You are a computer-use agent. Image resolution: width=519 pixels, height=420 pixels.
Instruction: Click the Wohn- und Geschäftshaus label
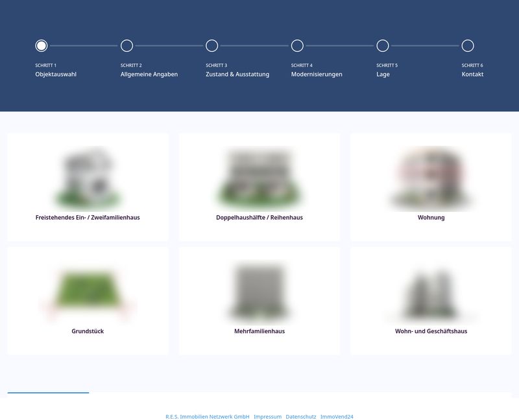pos(431,331)
